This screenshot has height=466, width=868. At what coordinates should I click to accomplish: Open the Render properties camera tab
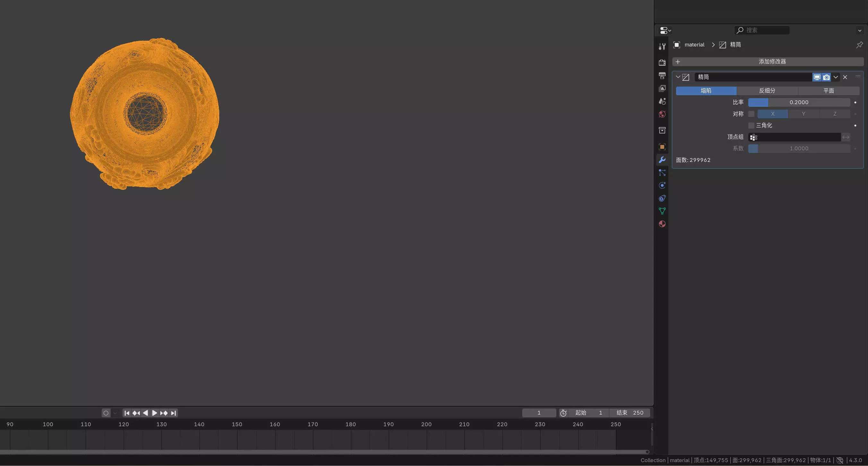coord(662,63)
